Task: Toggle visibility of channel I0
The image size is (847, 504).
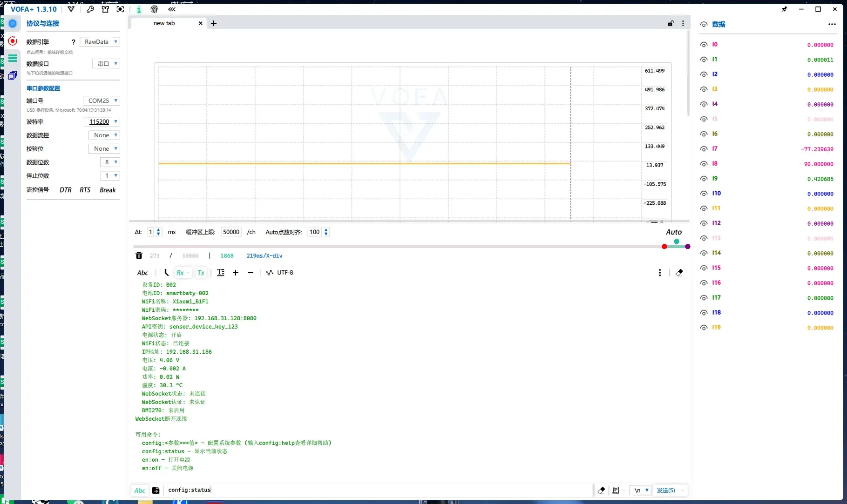Action: point(704,45)
